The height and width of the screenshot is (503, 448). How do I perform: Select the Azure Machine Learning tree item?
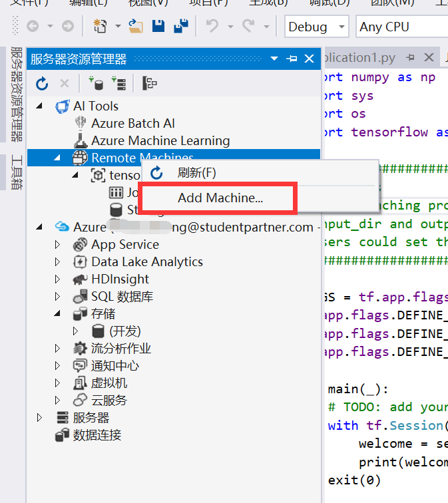click(x=160, y=140)
